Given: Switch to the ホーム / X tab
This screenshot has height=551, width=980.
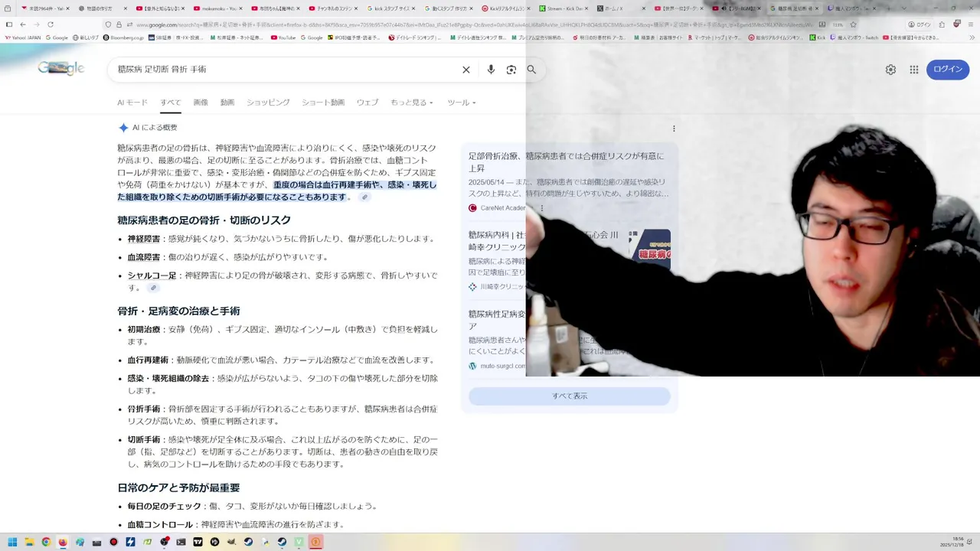Looking at the screenshot, I should pos(622,8).
